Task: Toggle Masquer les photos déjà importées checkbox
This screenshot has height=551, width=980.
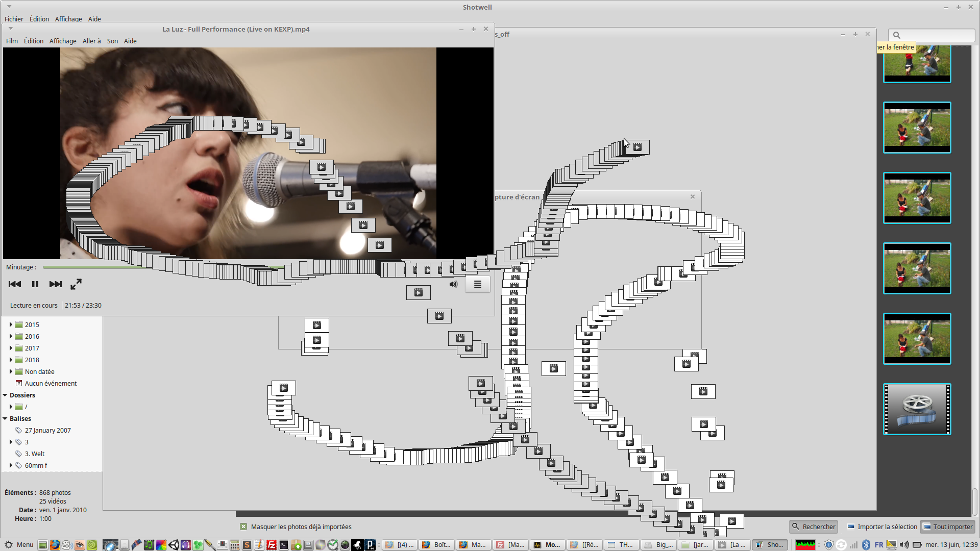Action: click(x=243, y=527)
